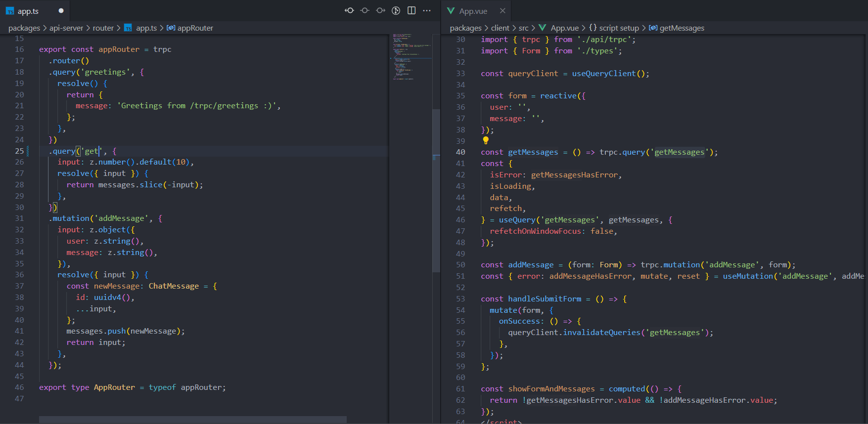The width and height of the screenshot is (868, 424).
Task: Click the router folder breadcrumb
Action: click(103, 28)
